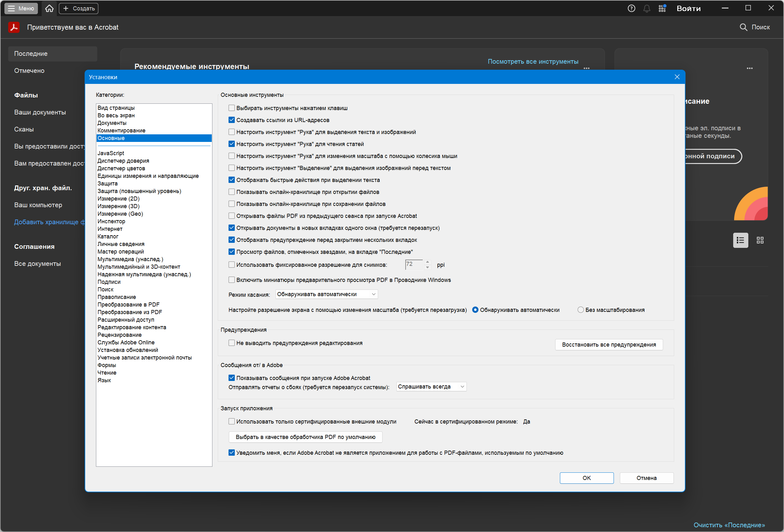Open the touch mode dropdown

(x=326, y=294)
